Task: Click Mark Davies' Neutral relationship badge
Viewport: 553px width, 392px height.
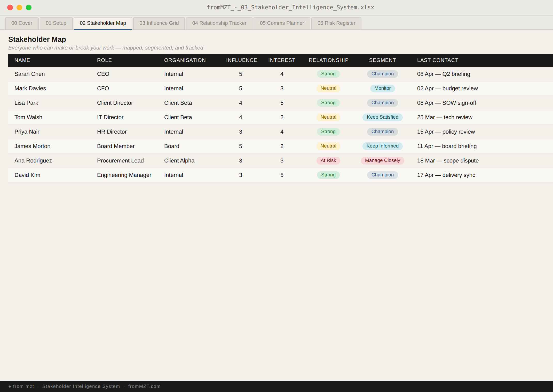Action: click(x=328, y=88)
